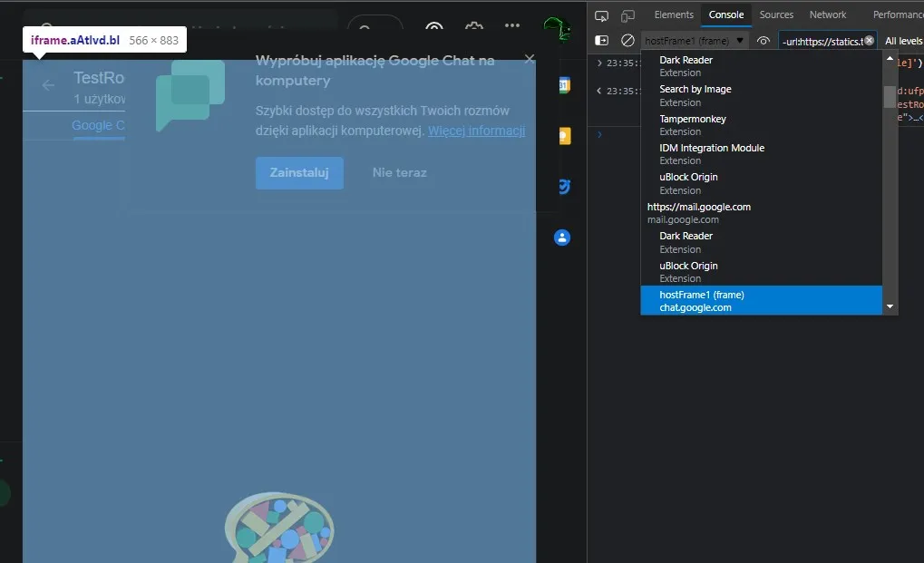Open Gmail help support icon

pyautogui.click(x=434, y=28)
